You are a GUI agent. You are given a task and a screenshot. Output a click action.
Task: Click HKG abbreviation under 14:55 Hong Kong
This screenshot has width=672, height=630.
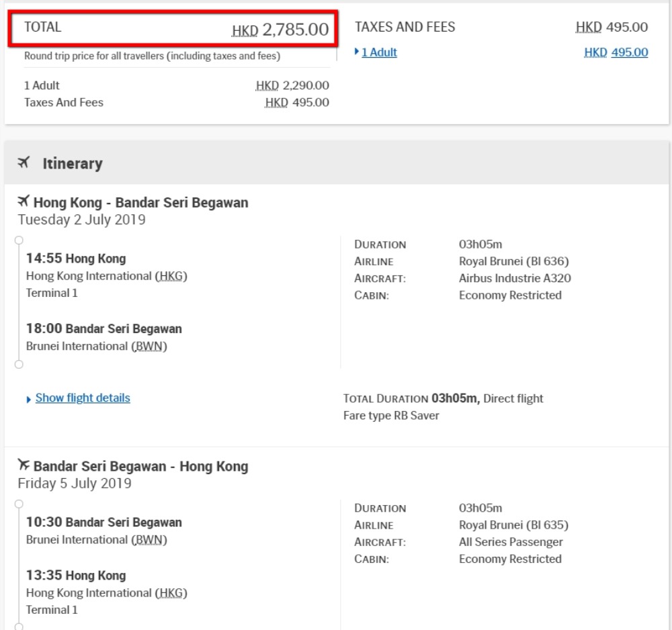tap(171, 276)
